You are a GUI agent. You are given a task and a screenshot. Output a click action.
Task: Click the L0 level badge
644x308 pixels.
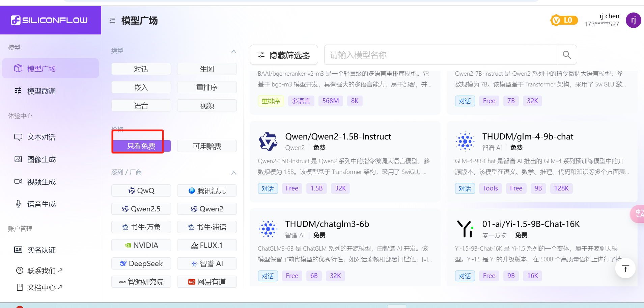564,21
